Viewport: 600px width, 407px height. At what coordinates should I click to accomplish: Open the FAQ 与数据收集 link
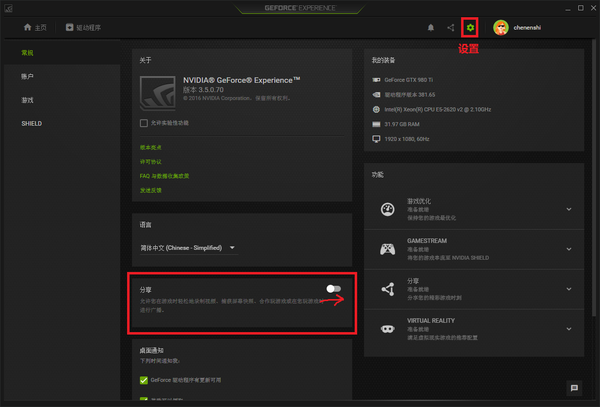coord(164,176)
